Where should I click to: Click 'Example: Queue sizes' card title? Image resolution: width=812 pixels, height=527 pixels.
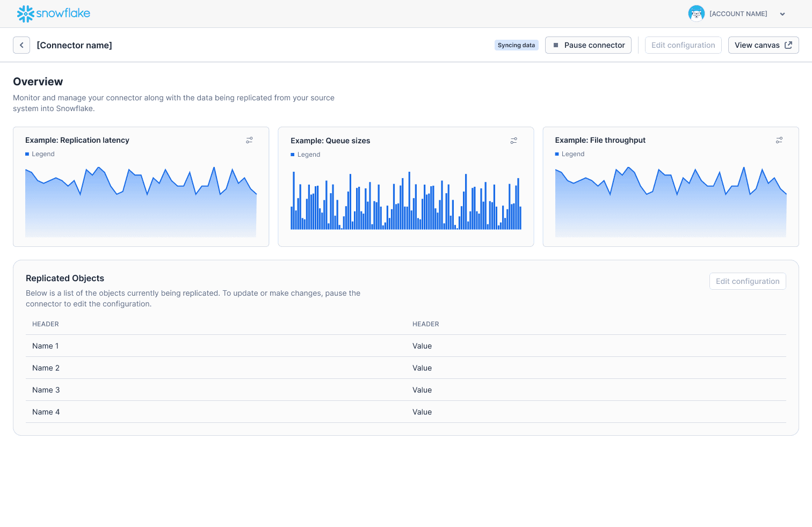(330, 141)
